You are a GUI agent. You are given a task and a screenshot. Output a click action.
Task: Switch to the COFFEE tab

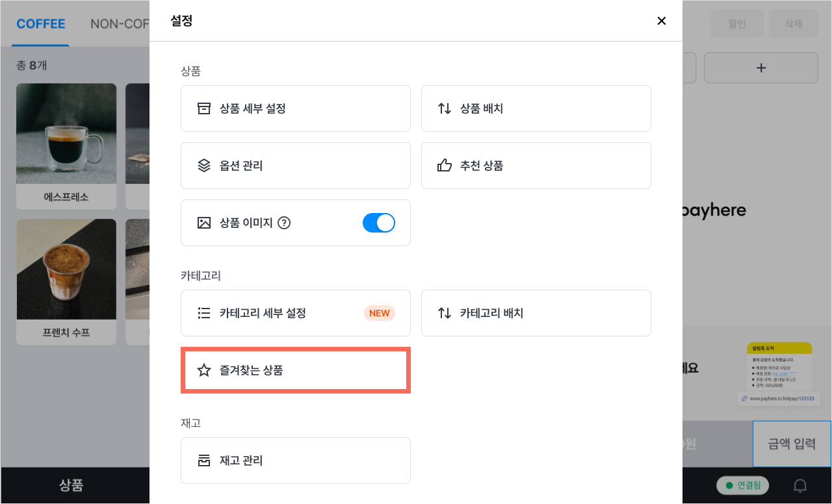pyautogui.click(x=41, y=24)
